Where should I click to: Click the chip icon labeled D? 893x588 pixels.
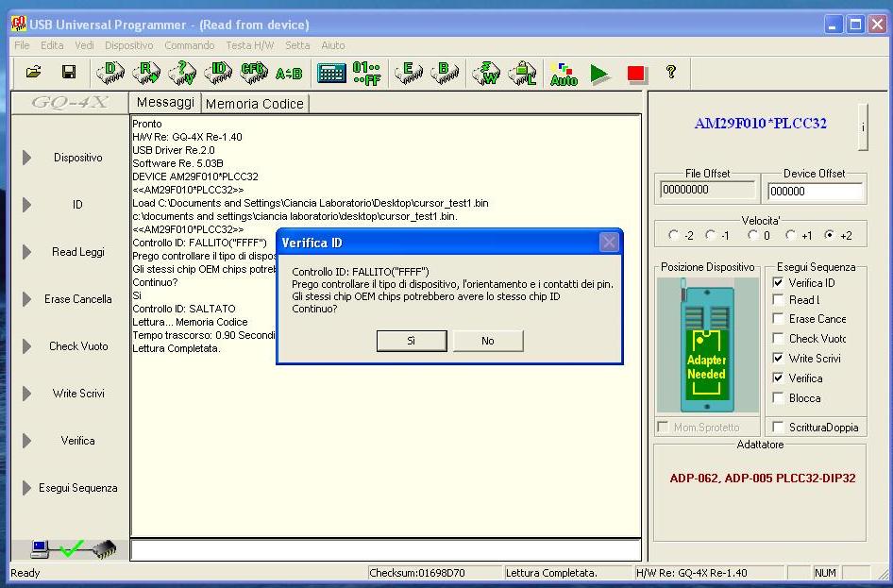tap(110, 73)
